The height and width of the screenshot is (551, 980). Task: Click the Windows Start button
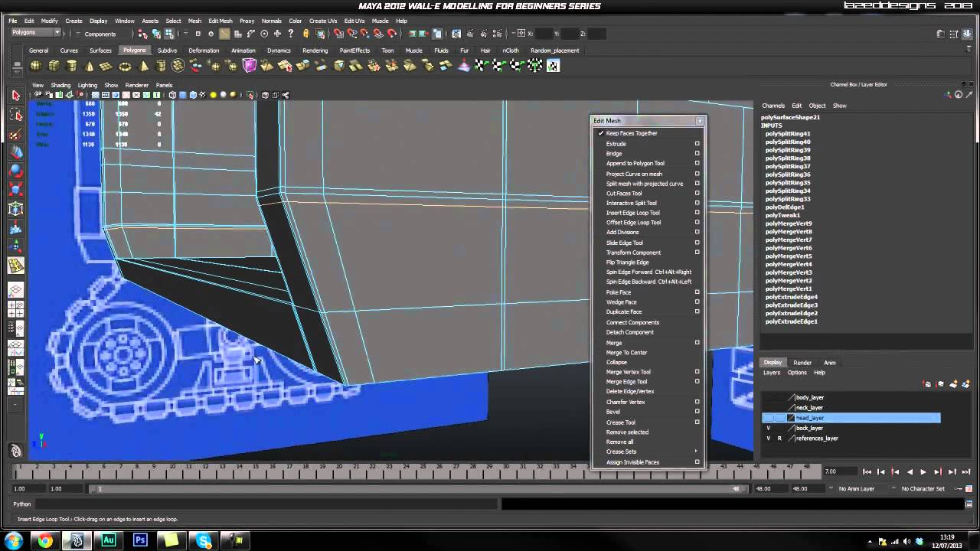[14, 540]
